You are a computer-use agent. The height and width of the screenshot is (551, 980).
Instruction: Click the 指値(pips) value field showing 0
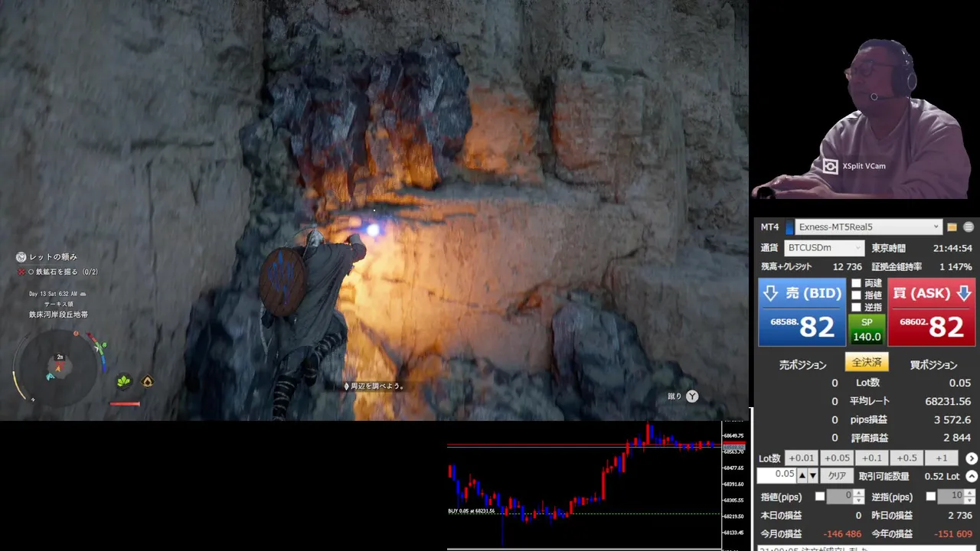(840, 497)
